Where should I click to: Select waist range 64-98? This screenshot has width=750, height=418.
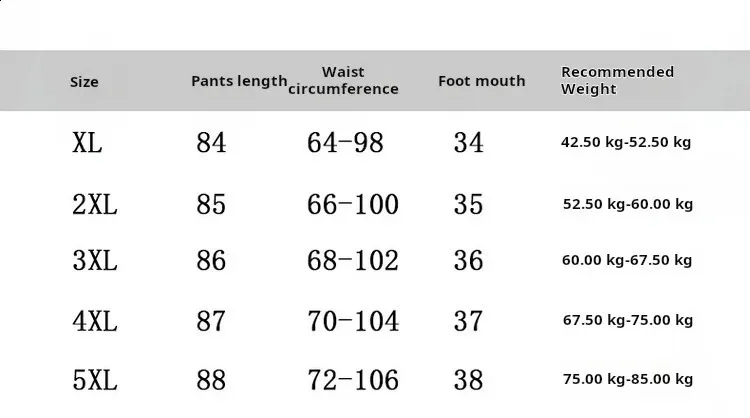[345, 143]
